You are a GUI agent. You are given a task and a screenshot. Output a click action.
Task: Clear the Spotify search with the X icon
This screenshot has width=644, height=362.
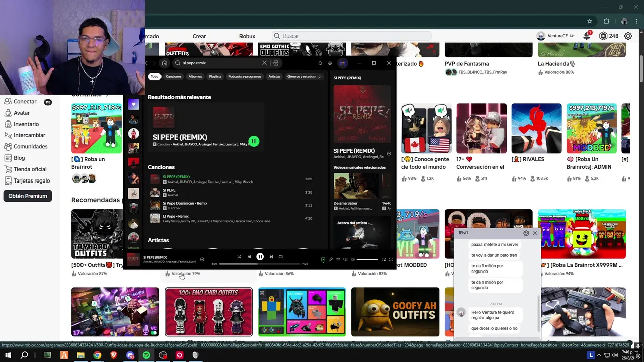pos(264,63)
